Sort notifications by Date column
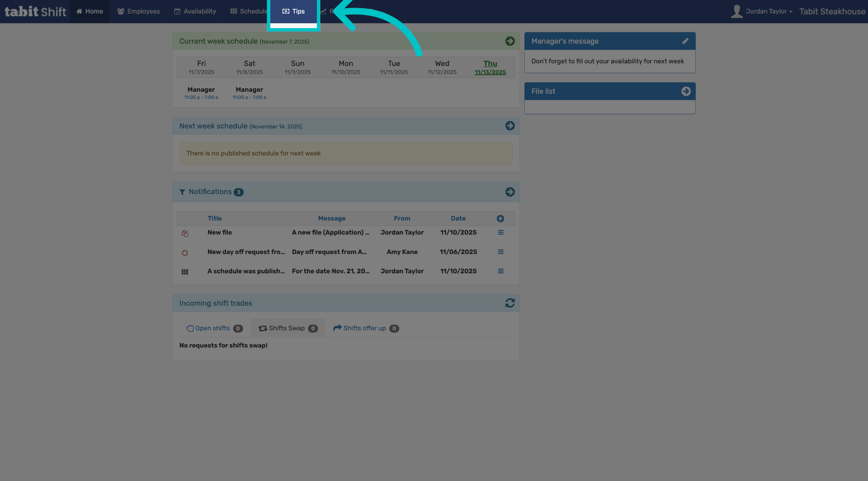Screen dimensions: 868x481 pyautogui.click(x=458, y=218)
